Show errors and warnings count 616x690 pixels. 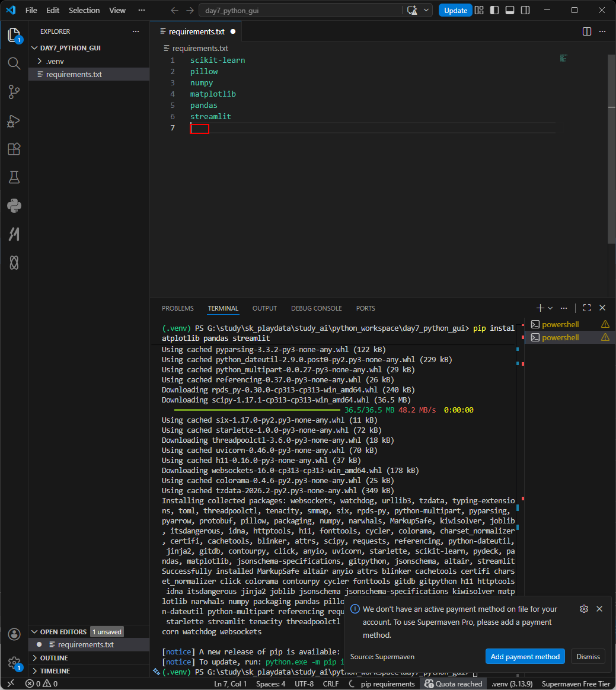[x=42, y=684]
